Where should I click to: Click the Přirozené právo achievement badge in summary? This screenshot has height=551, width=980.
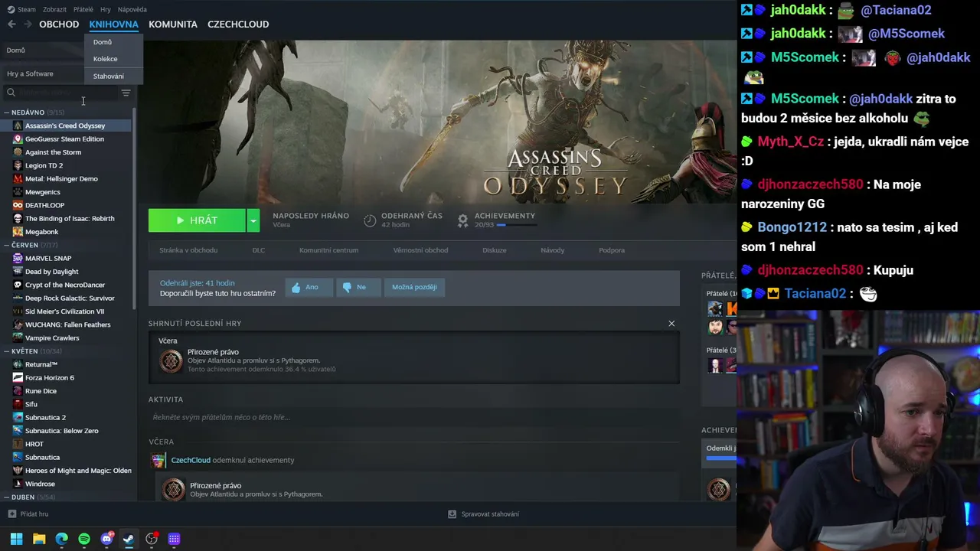(x=171, y=360)
